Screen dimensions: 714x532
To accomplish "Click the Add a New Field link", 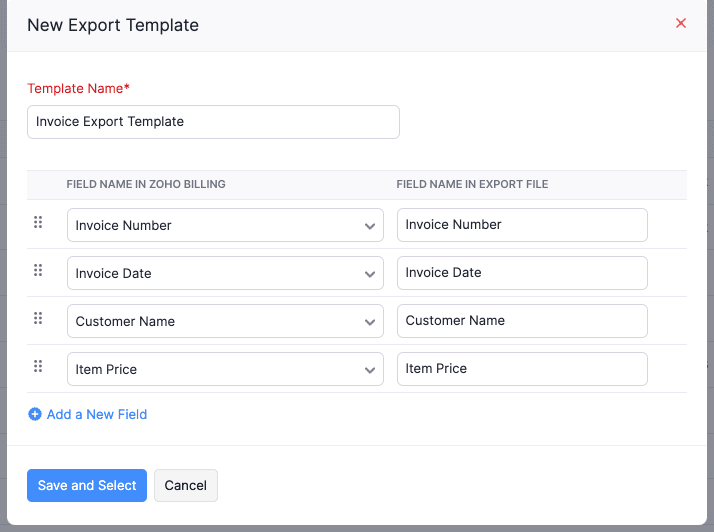I will click(97, 414).
